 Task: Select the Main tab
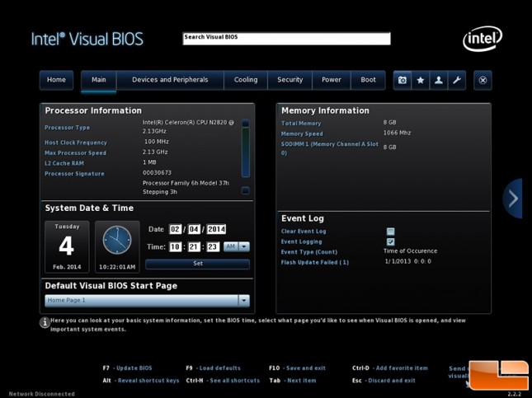(99, 80)
